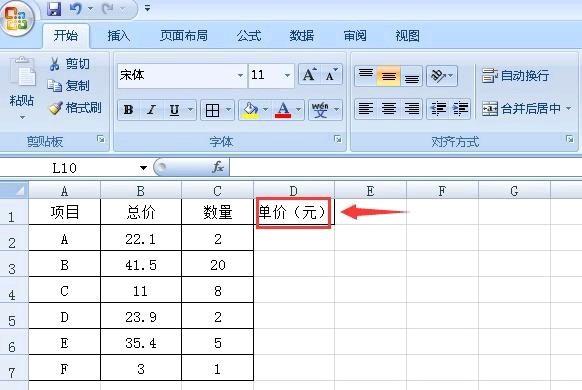Switch to the 插入 ribbon tab
582x390 pixels.
click(x=118, y=36)
